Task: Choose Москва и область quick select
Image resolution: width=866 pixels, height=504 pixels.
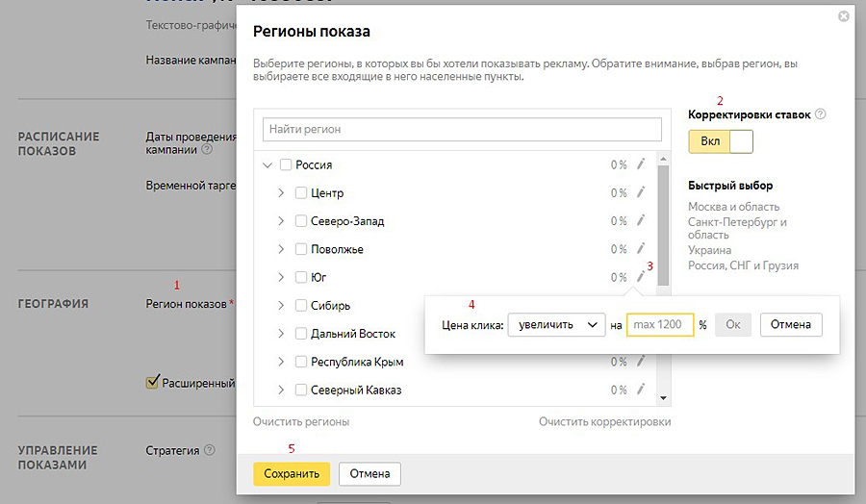Action: 733,207
